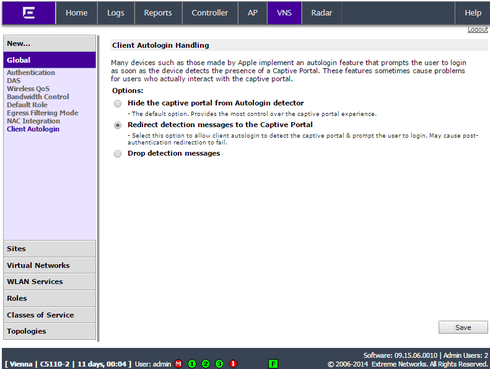Open the Egress Filtering Mode setting
Screen dimensions: 490x369
click(43, 113)
